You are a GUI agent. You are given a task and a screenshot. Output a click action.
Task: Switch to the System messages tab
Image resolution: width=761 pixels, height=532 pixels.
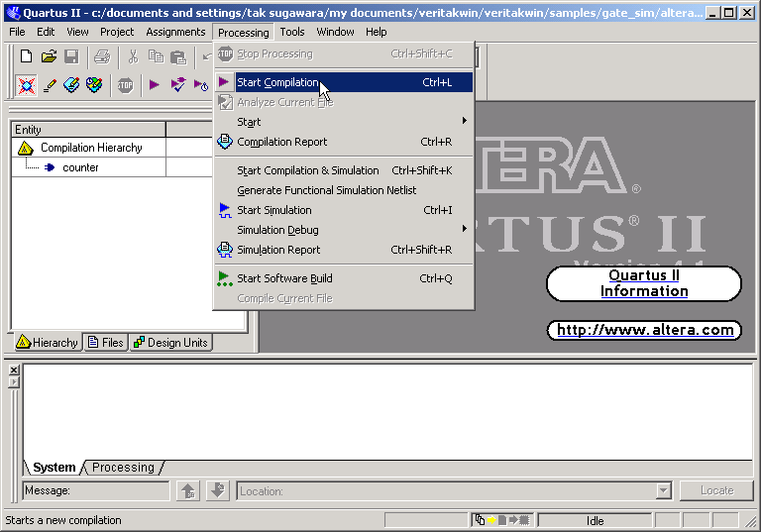point(54,468)
